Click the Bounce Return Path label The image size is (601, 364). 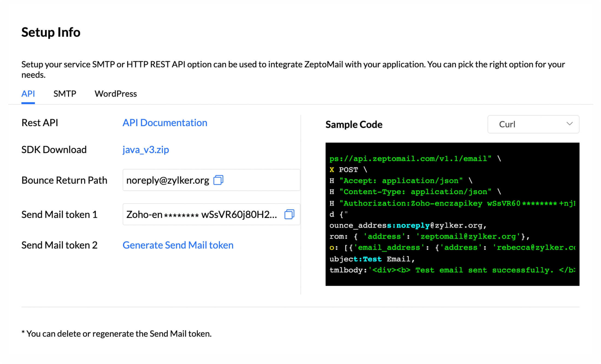[x=64, y=180]
